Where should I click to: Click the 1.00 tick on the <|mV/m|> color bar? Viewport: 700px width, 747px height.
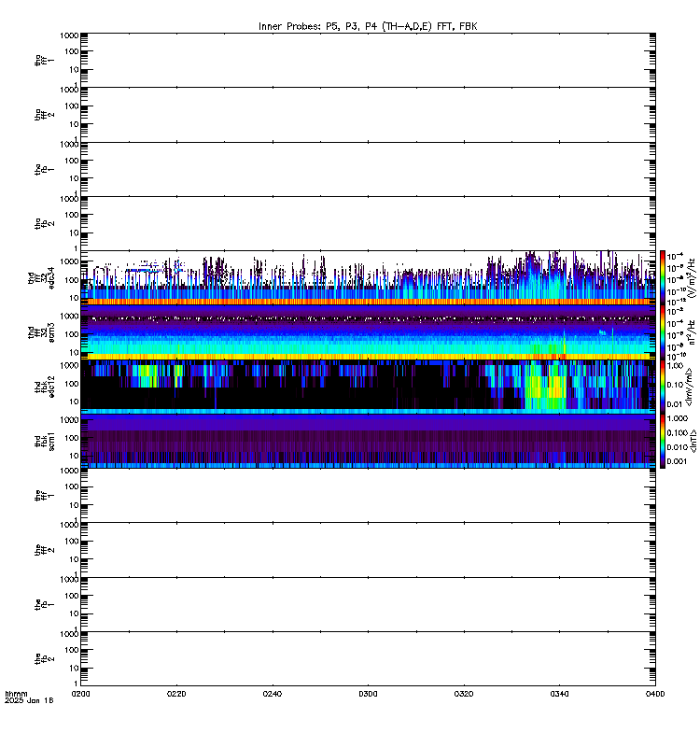tap(675, 366)
